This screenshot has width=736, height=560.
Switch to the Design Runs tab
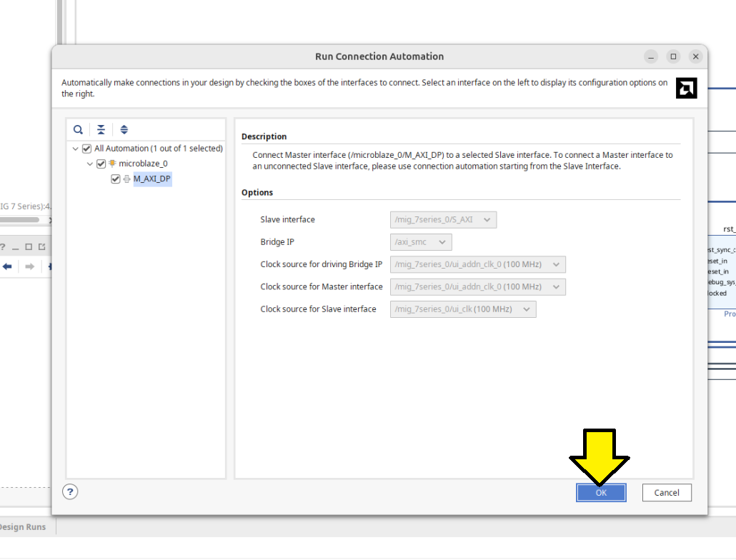pyautogui.click(x=21, y=527)
